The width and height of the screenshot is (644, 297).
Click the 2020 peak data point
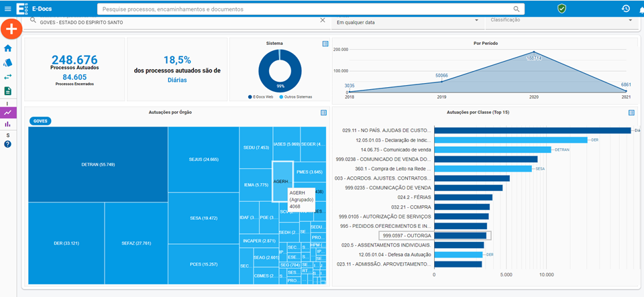click(x=534, y=52)
